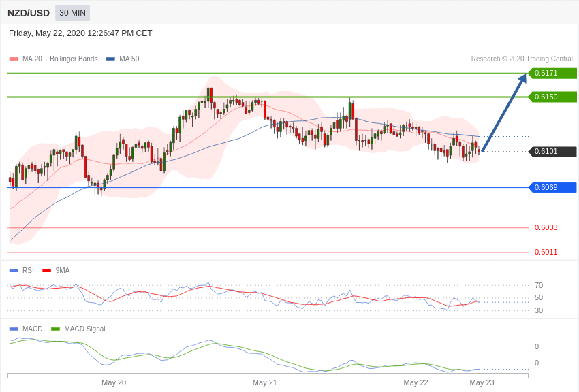Click the RSI 30 axis value
The width and height of the screenshot is (579, 392).
pyautogui.click(x=539, y=310)
